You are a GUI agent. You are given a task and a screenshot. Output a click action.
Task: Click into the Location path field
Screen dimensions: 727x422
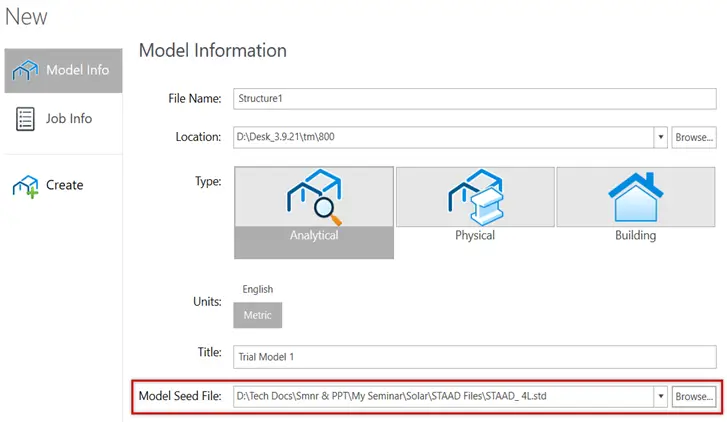pos(444,137)
